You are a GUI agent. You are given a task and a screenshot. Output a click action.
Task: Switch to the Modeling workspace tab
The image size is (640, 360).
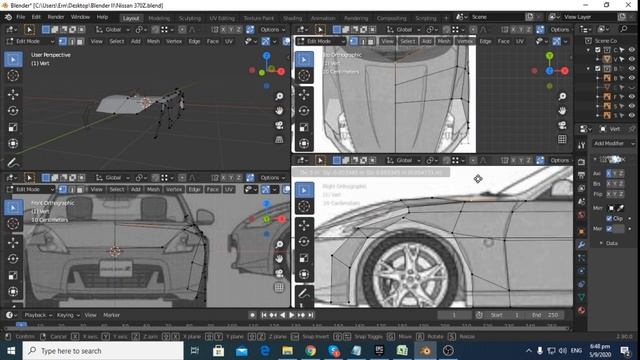[x=159, y=18]
